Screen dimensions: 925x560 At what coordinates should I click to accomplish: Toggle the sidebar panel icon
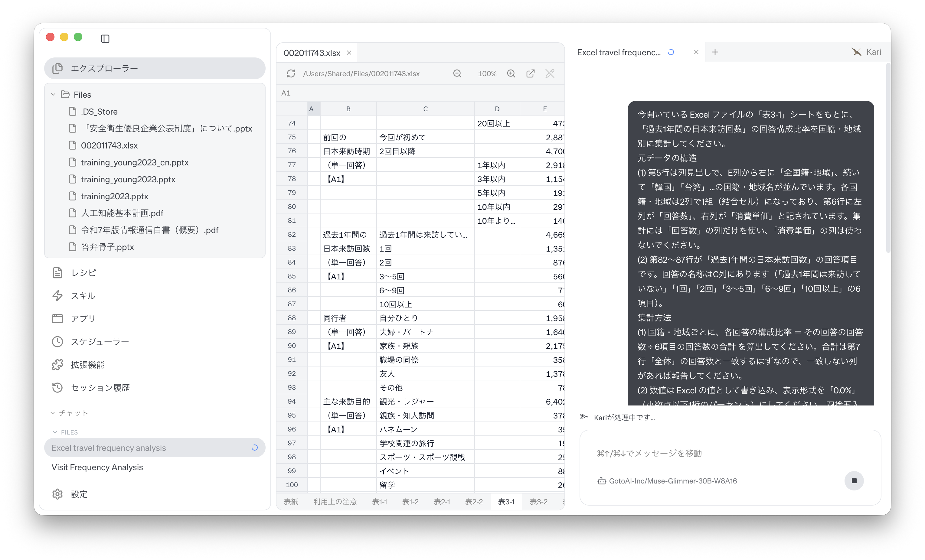click(105, 38)
